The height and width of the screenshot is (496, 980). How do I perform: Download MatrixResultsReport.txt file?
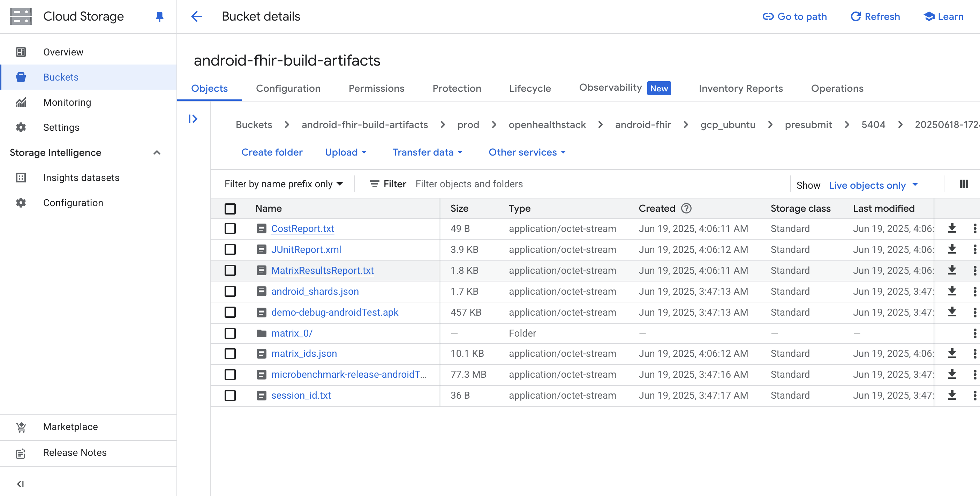click(x=952, y=270)
